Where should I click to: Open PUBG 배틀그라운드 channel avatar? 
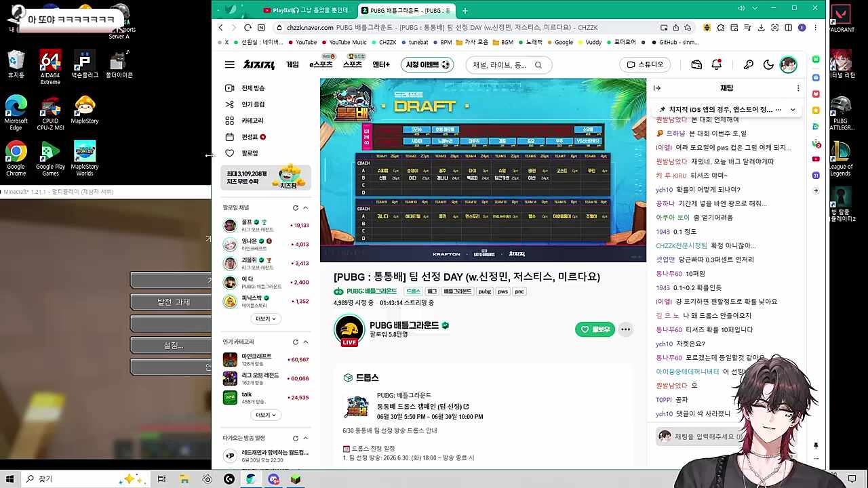(x=349, y=329)
